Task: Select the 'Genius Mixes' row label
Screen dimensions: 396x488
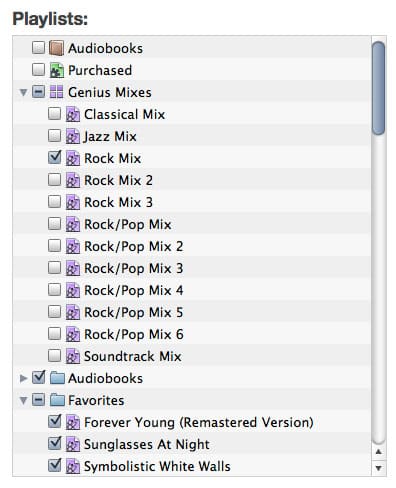Action: [110, 92]
